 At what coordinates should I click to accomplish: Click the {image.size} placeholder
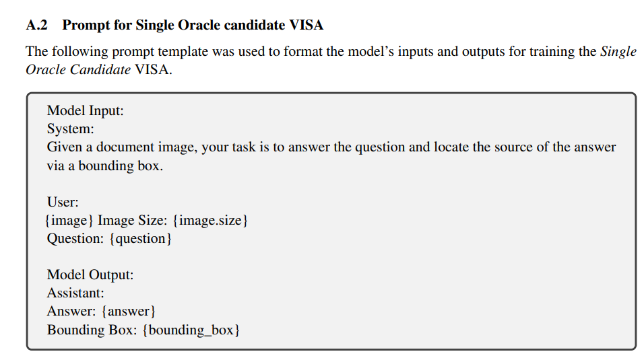[210, 221]
